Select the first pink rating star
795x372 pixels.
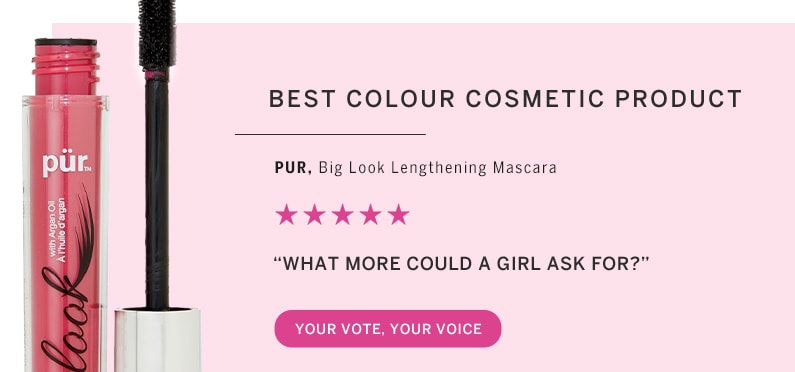286,214
